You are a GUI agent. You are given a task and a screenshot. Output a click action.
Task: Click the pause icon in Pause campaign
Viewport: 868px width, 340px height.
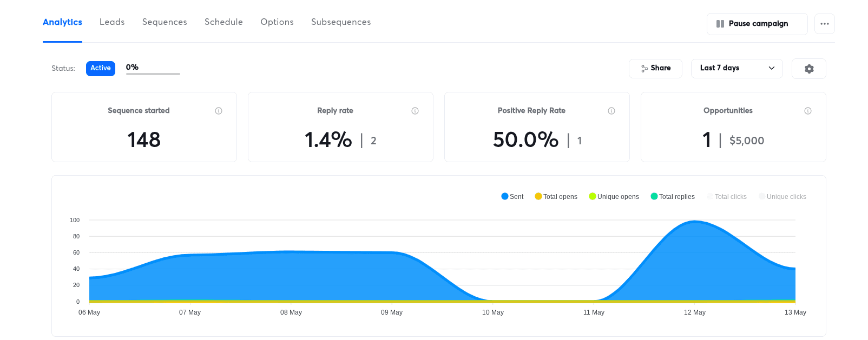point(720,24)
